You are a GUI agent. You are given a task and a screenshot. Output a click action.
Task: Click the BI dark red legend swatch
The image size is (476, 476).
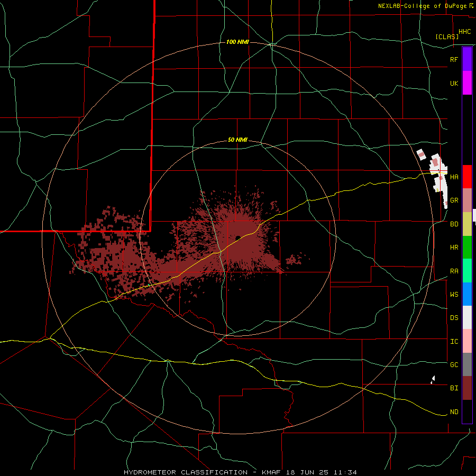pyautogui.click(x=467, y=388)
